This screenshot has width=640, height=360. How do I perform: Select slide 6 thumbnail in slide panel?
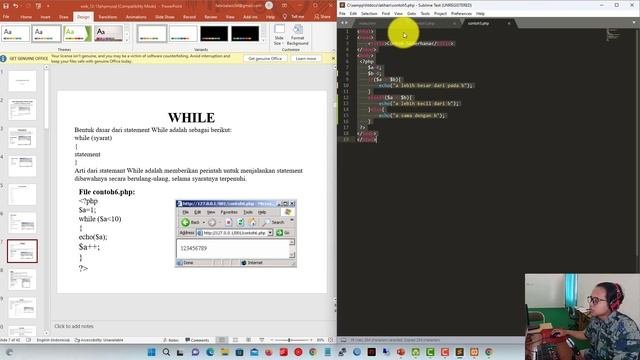22,222
